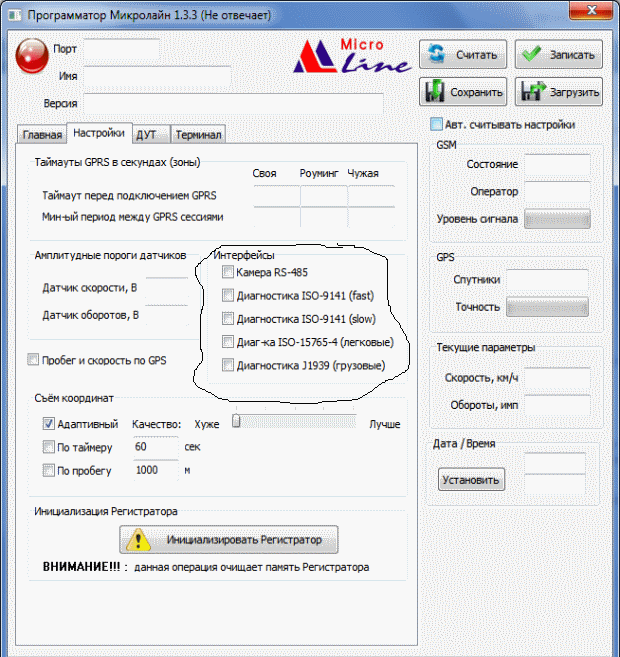Open the Терминал tab
The width and height of the screenshot is (620, 657).
198,134
